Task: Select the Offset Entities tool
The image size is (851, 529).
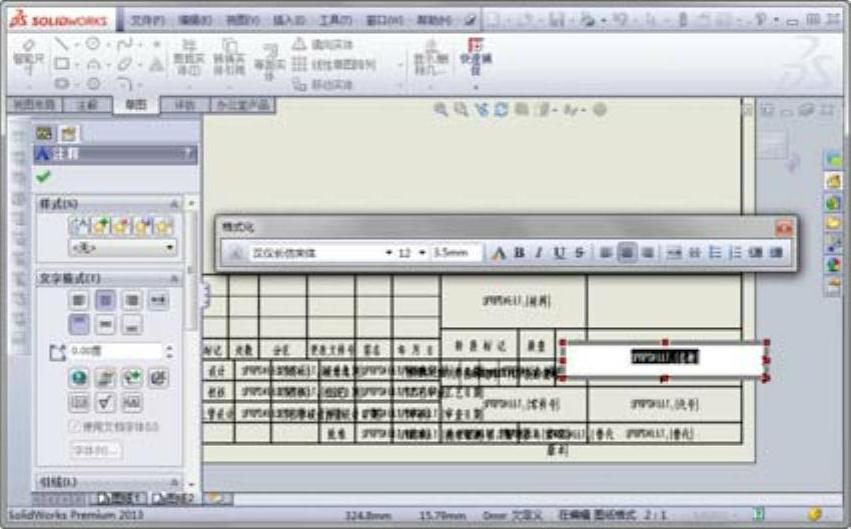Action: [270, 62]
